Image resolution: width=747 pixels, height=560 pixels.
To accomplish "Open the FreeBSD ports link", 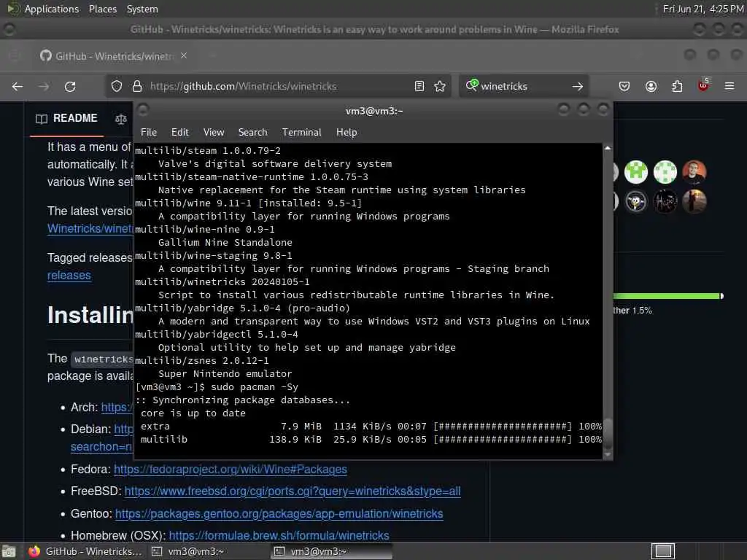I will pos(293,491).
